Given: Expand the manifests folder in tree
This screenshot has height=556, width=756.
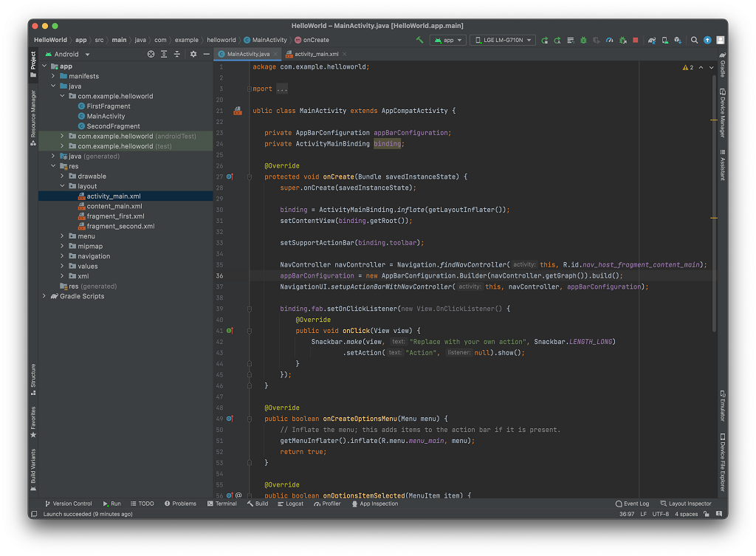Looking at the screenshot, I should pyautogui.click(x=53, y=76).
